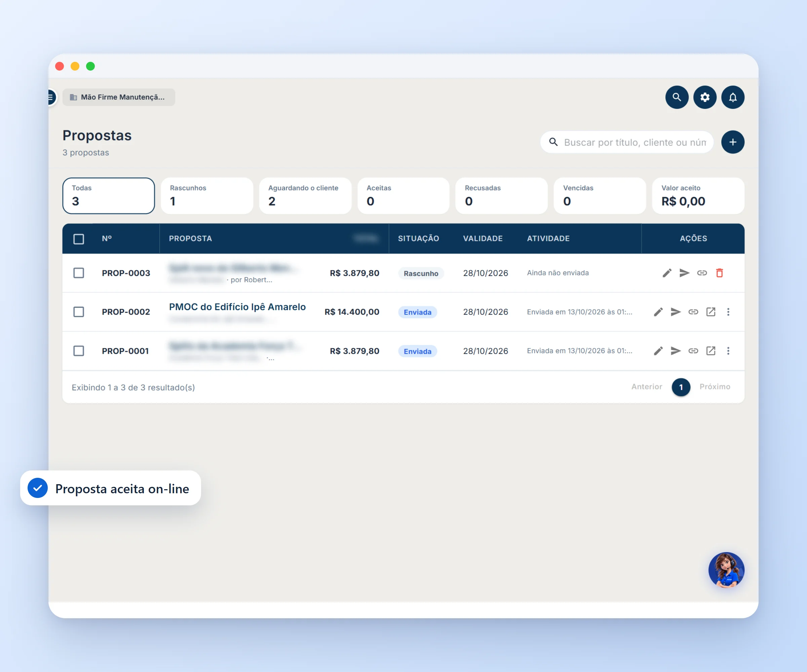
Task: Open the support assistant avatar
Action: click(x=726, y=570)
